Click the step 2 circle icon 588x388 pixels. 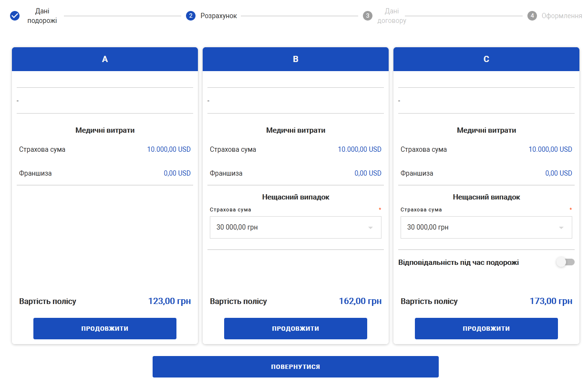(x=191, y=16)
